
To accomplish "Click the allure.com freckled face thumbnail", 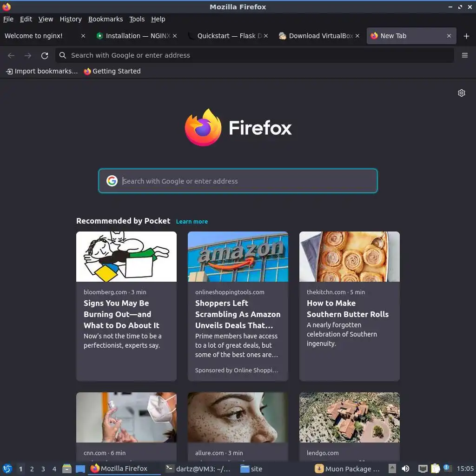I will point(238,417).
